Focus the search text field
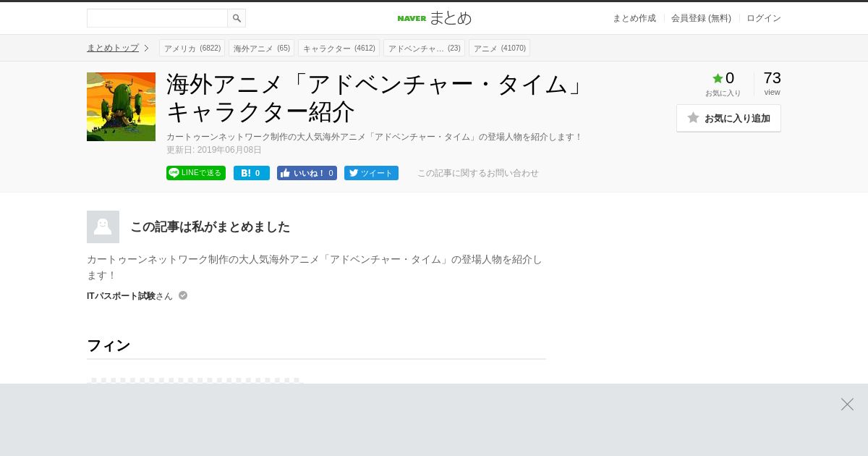868x456 pixels. click(x=157, y=18)
